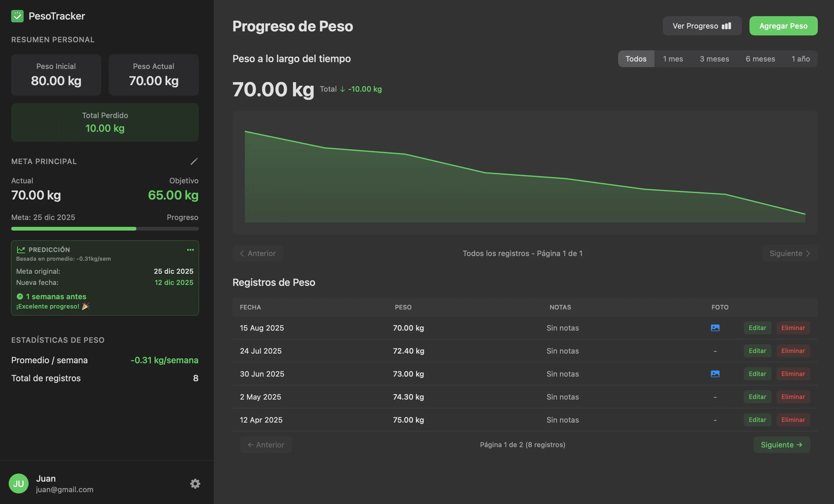Select the Todos tab

(x=636, y=58)
